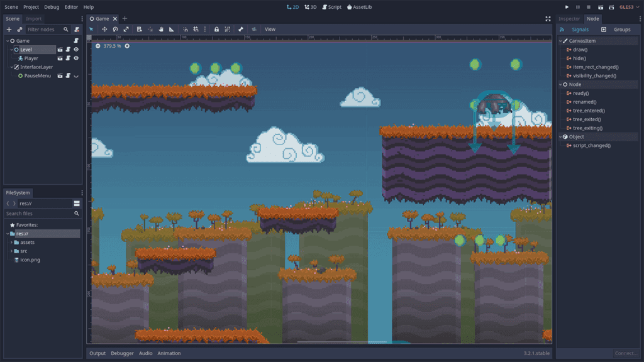Open script attached to Game node
644x362 pixels.
[x=76, y=41]
